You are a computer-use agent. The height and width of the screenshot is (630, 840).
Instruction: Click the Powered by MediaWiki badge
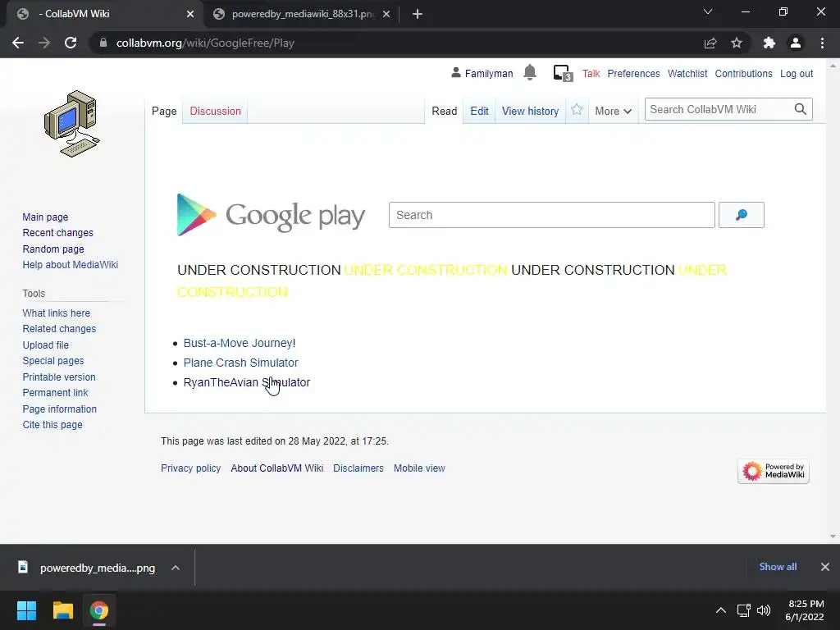click(x=773, y=471)
